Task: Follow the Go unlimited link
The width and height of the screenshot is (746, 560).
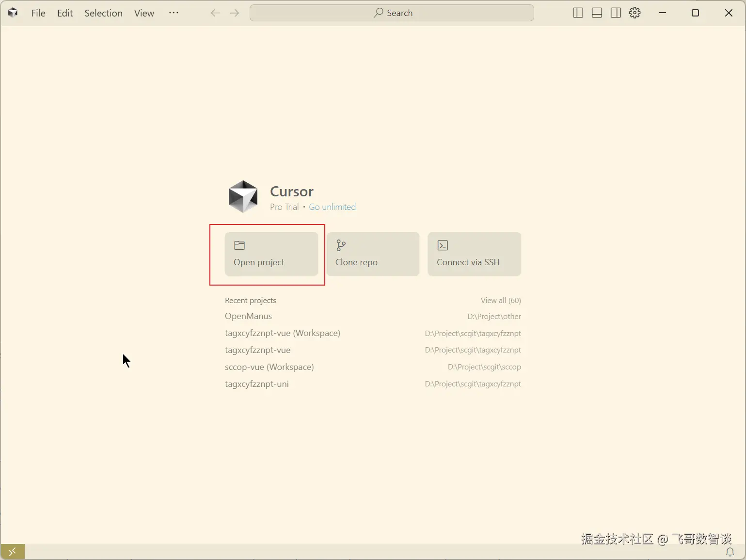Action: pyautogui.click(x=332, y=207)
